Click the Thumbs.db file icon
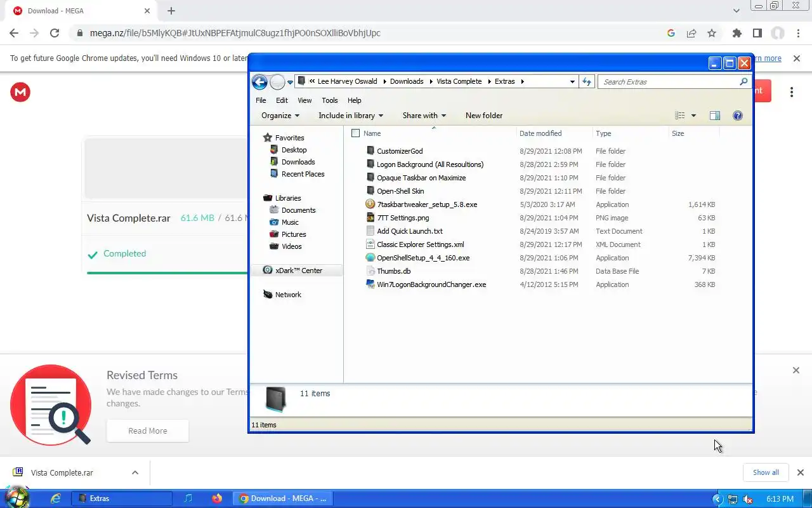The width and height of the screenshot is (812, 508). [370, 271]
